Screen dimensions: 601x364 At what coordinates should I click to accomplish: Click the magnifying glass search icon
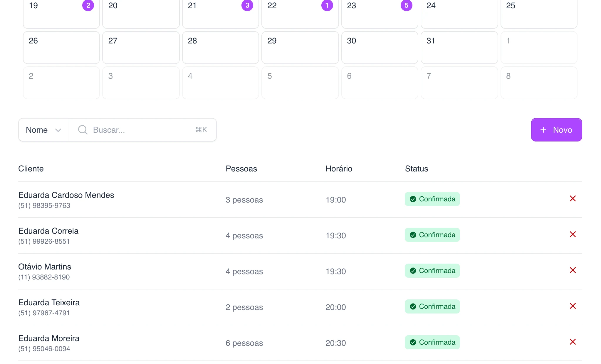pos(83,130)
